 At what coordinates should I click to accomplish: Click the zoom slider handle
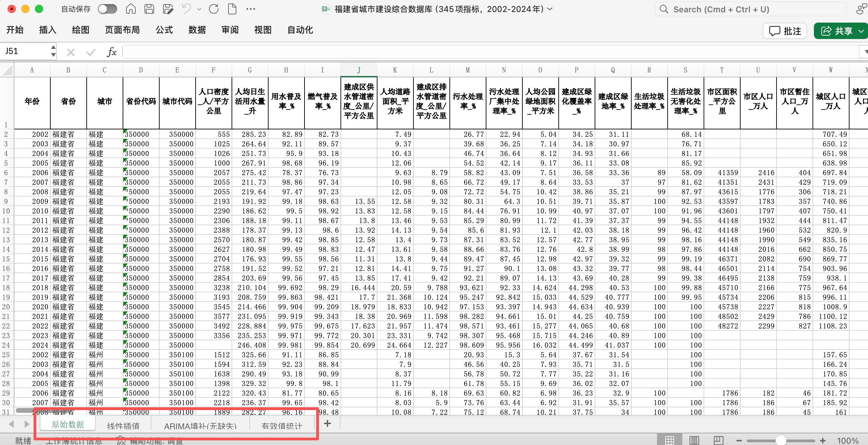coord(781,440)
